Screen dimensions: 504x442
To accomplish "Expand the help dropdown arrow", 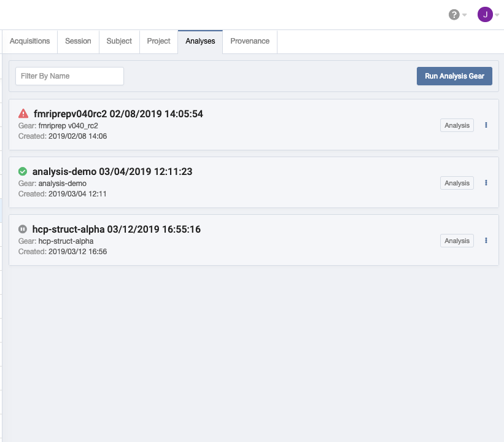I will click(x=465, y=15).
